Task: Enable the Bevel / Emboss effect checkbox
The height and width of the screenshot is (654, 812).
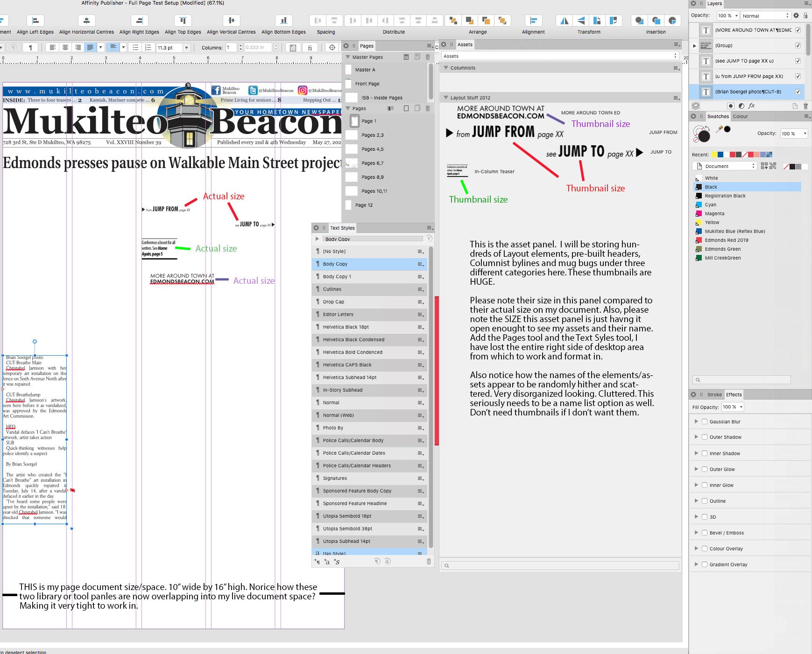Action: (705, 533)
